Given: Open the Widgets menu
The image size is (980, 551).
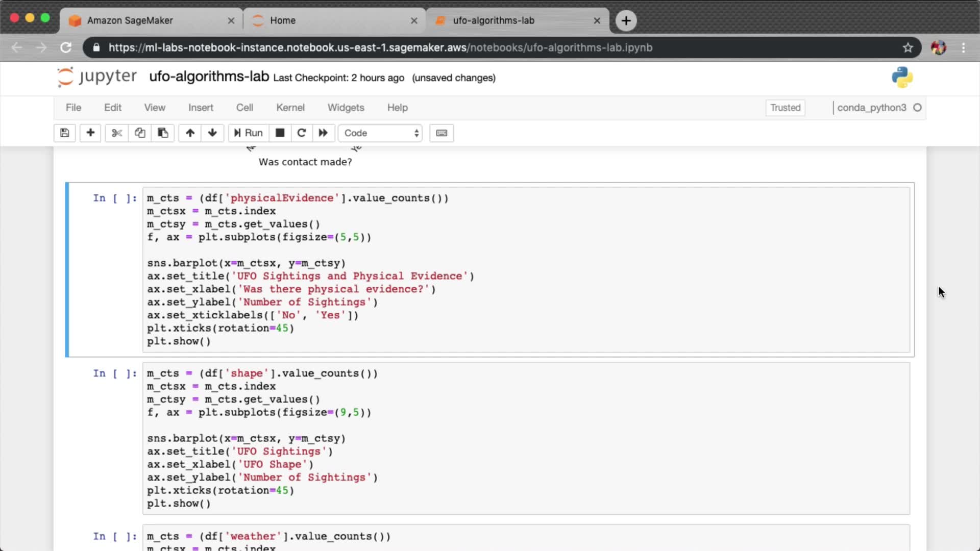Looking at the screenshot, I should (346, 108).
